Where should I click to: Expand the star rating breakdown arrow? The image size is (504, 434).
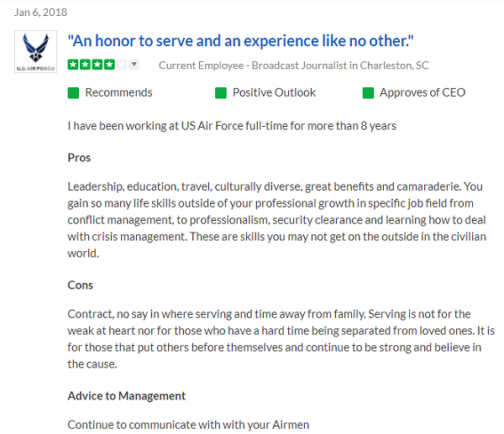pos(134,65)
